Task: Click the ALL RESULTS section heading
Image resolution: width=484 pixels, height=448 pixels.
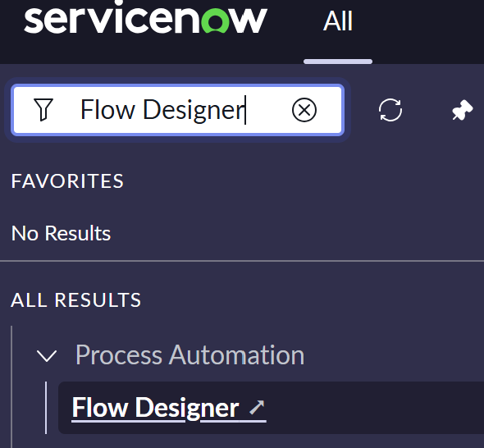Action: click(x=76, y=299)
